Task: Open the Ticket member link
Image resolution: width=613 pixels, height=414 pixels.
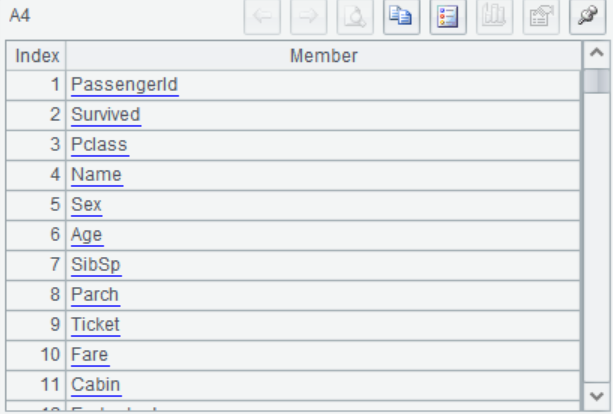Action: tap(95, 325)
